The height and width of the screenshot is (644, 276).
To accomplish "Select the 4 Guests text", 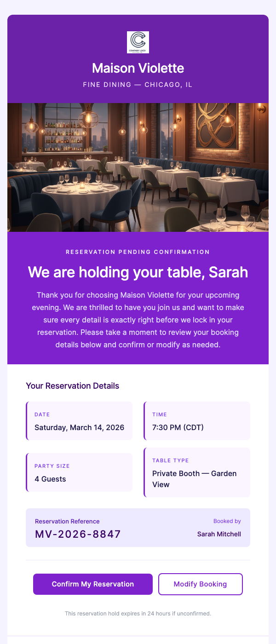I will pyautogui.click(x=50, y=478).
